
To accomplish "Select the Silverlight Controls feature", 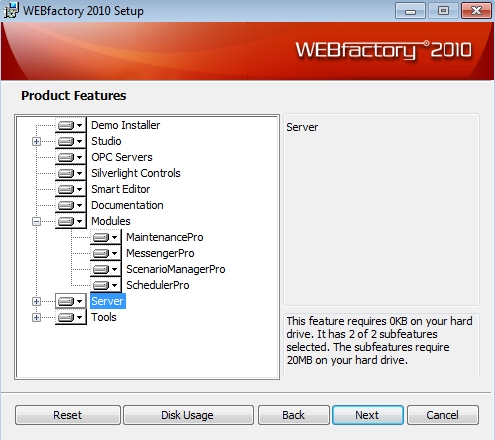I will click(136, 173).
